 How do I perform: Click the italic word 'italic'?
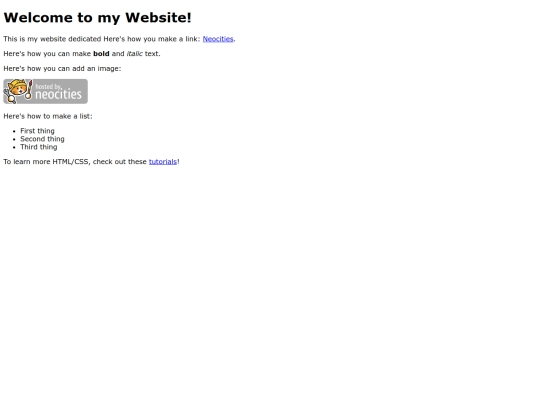click(x=135, y=54)
